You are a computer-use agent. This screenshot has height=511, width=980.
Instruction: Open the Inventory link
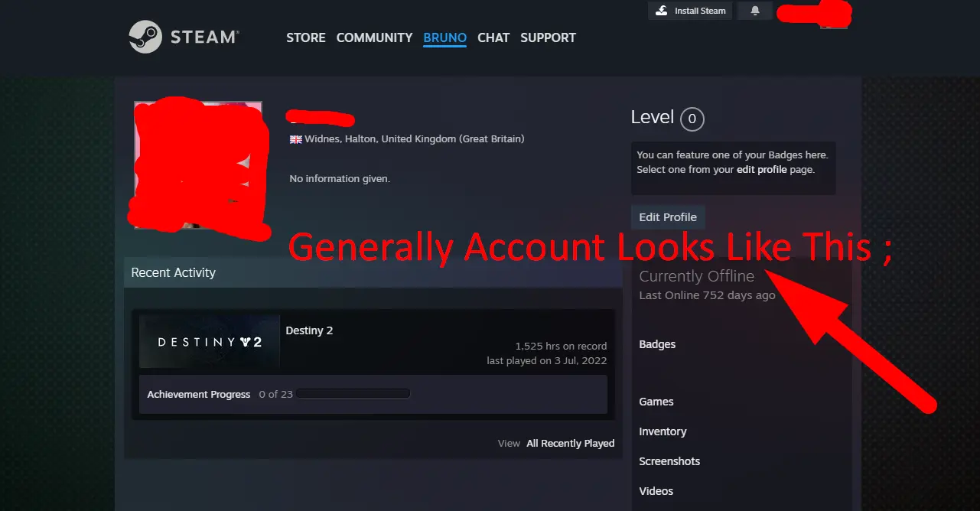click(663, 431)
